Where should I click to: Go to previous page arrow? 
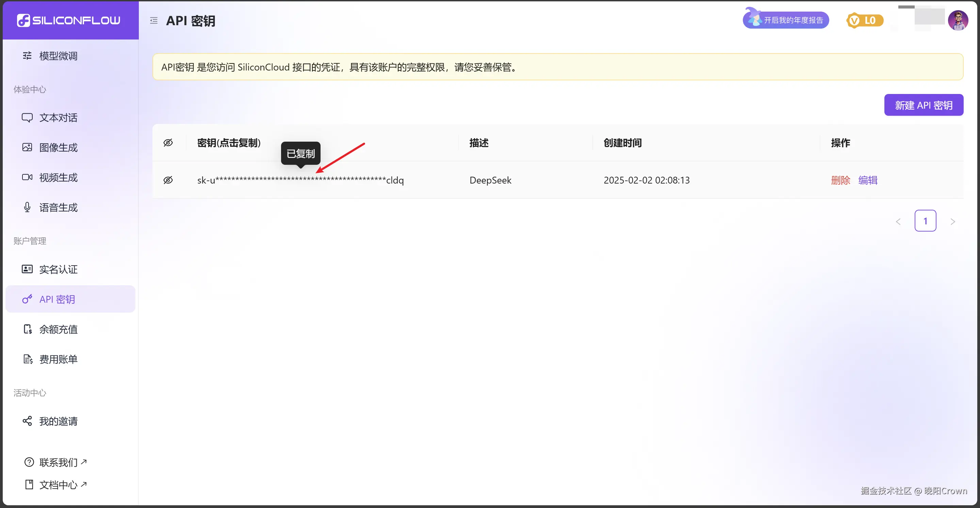click(898, 221)
